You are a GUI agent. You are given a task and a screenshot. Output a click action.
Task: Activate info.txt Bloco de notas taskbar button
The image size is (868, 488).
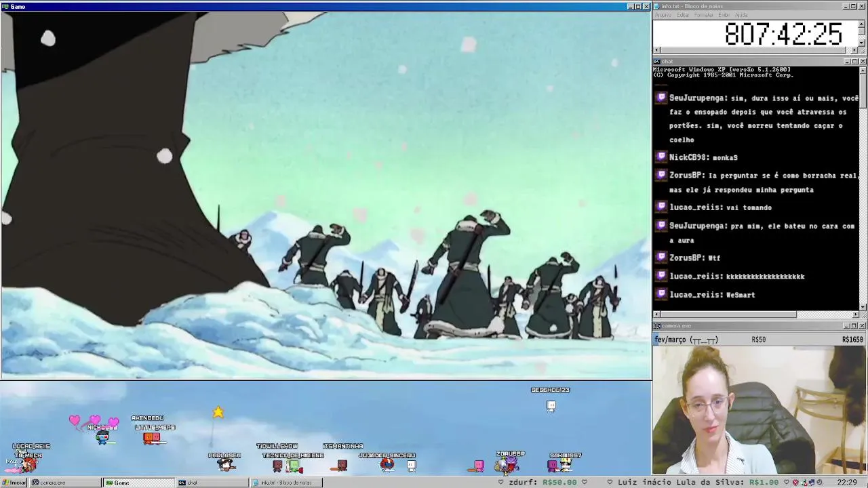pos(286,483)
